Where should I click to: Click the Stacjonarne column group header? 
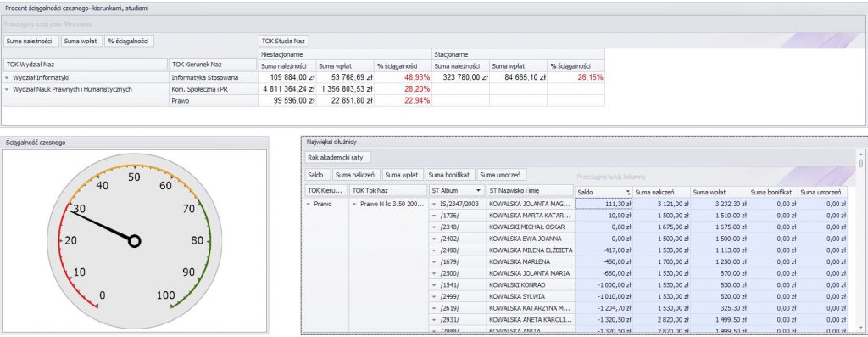click(518, 55)
